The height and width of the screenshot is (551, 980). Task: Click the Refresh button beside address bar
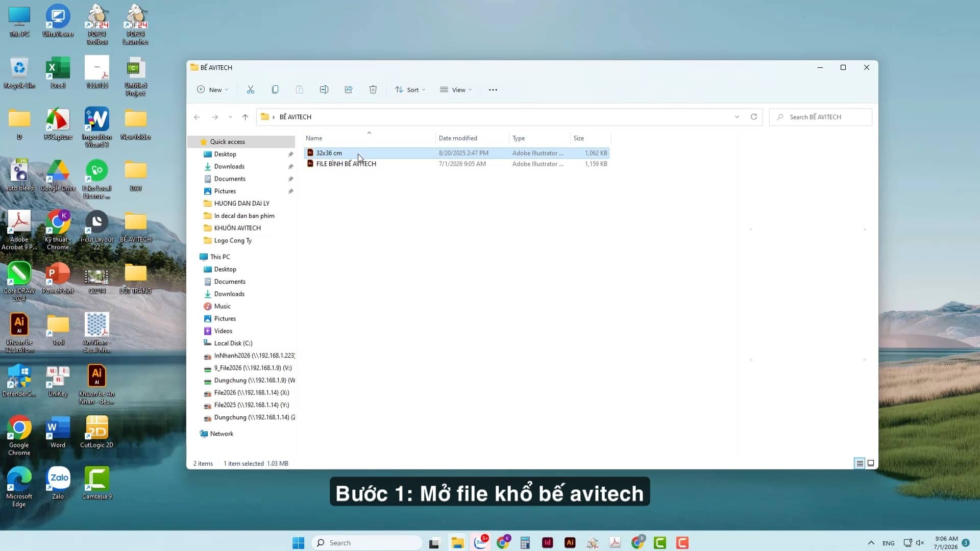[x=754, y=117]
